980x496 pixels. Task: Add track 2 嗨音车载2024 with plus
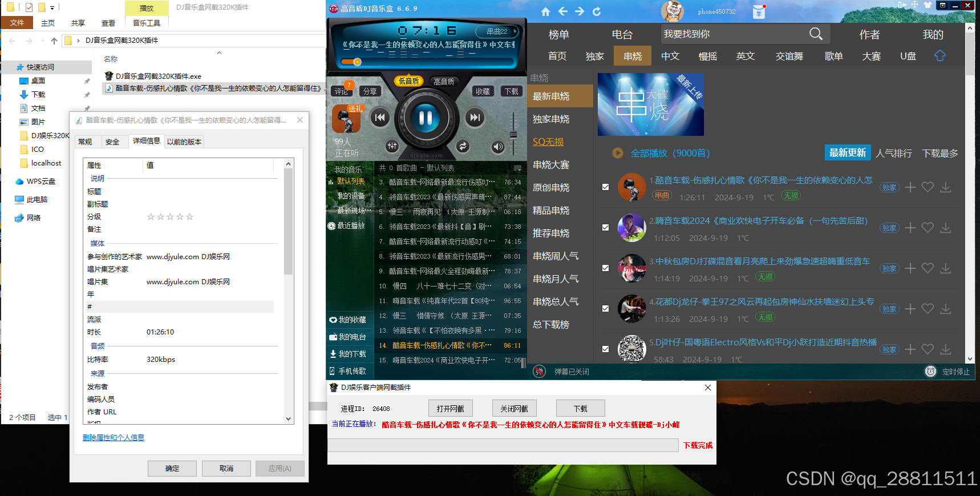click(910, 228)
